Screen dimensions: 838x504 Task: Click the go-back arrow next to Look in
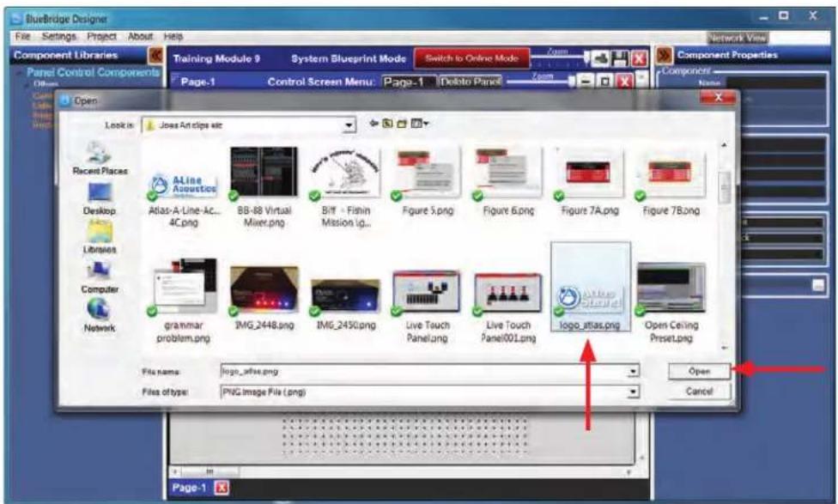pos(374,124)
